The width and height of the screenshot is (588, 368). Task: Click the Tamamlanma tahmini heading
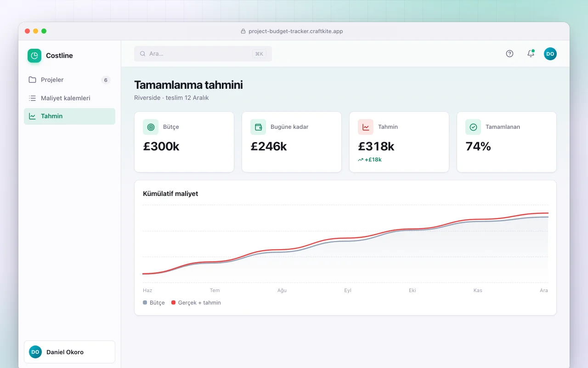tap(188, 85)
